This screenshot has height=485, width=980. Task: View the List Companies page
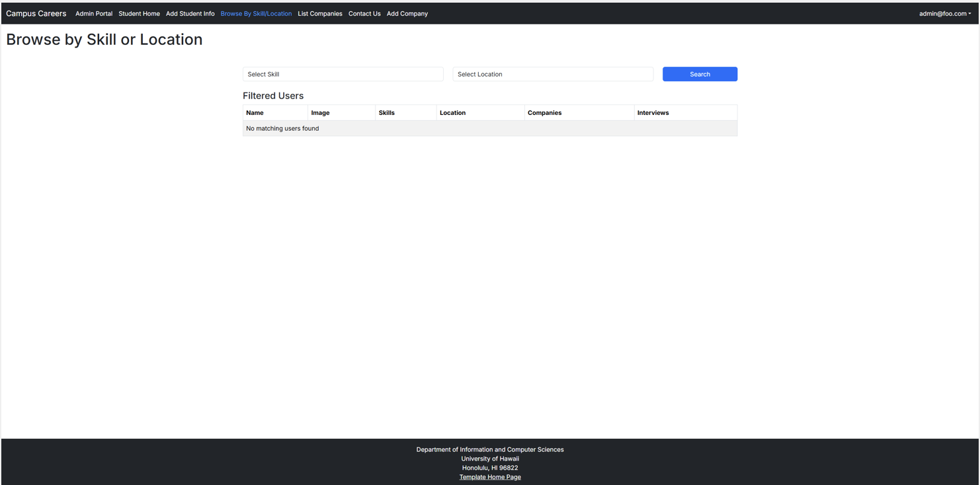pyautogui.click(x=320, y=13)
